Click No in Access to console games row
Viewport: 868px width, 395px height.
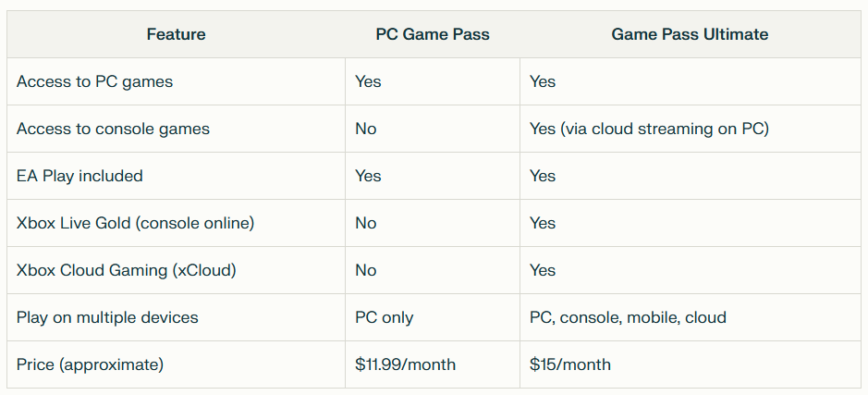coord(366,130)
